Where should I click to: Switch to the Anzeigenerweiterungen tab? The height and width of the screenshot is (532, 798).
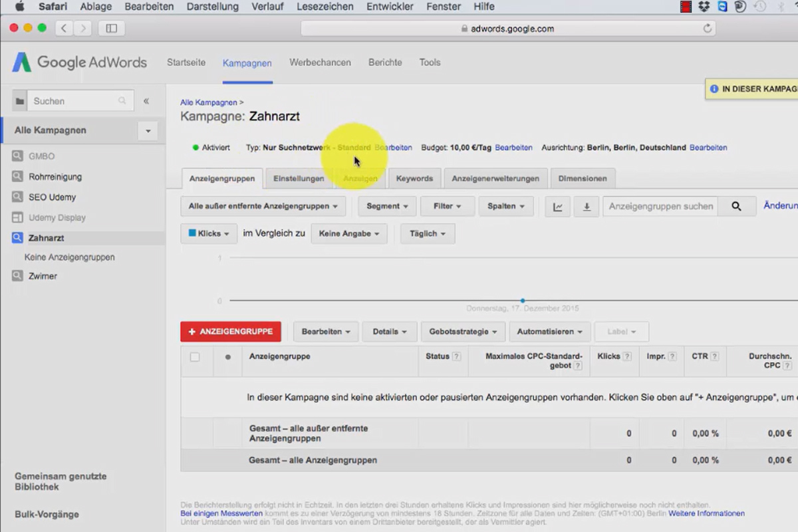[495, 179]
